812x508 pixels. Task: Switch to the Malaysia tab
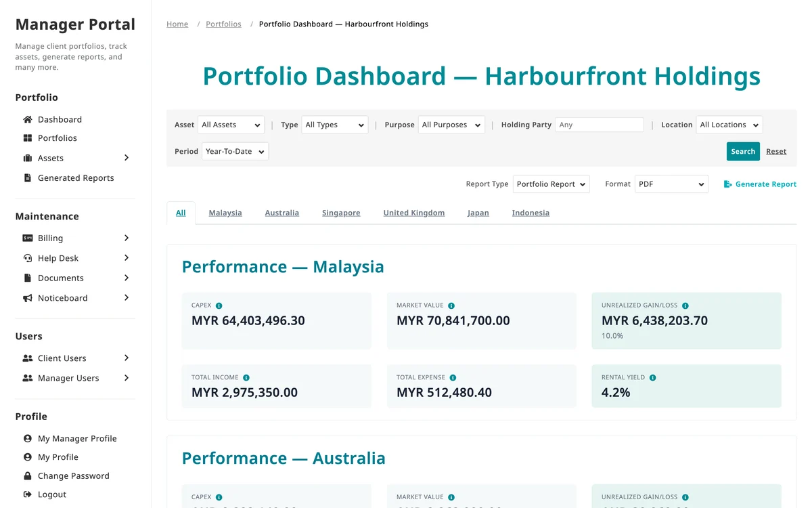[225, 213]
